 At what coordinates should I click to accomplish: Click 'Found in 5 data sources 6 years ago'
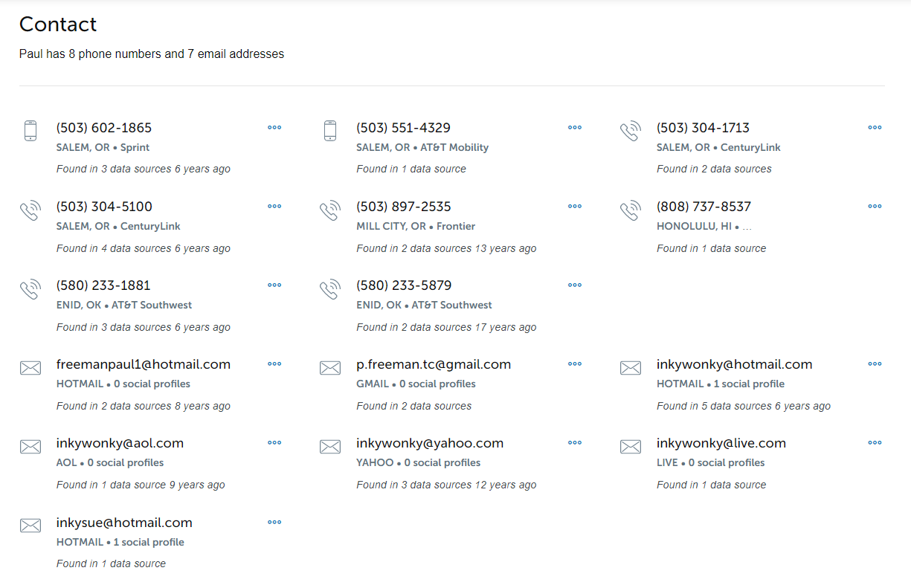744,406
